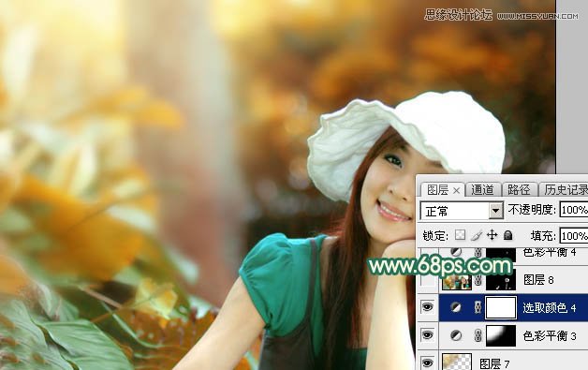Select white mask thumbnail of 选取颜色 4
The height and width of the screenshot is (370, 588).
click(x=501, y=307)
